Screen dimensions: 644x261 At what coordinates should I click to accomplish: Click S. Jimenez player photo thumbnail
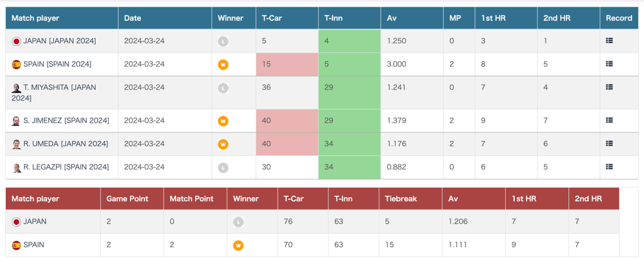pos(16,121)
